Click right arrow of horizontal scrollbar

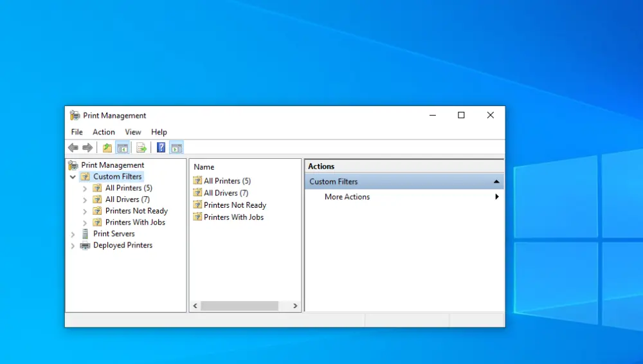pos(295,306)
